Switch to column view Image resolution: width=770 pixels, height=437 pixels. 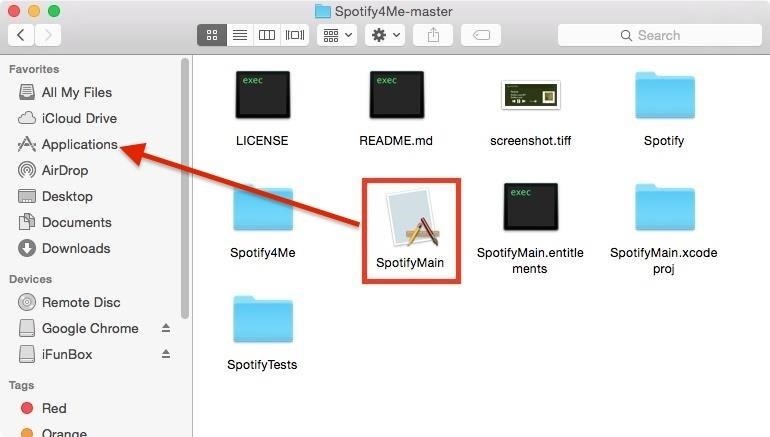click(267, 35)
